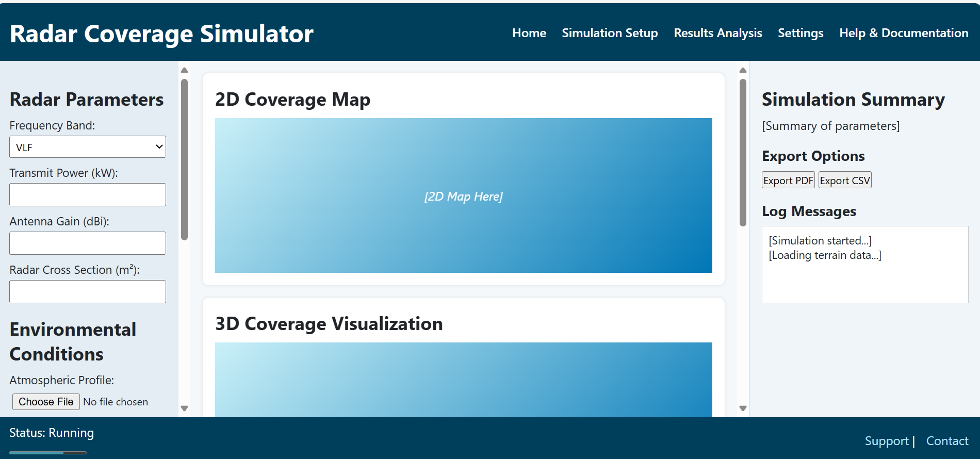Open the Frequency Band dropdown
Viewport: 980px width, 459px height.
pyautogui.click(x=88, y=147)
